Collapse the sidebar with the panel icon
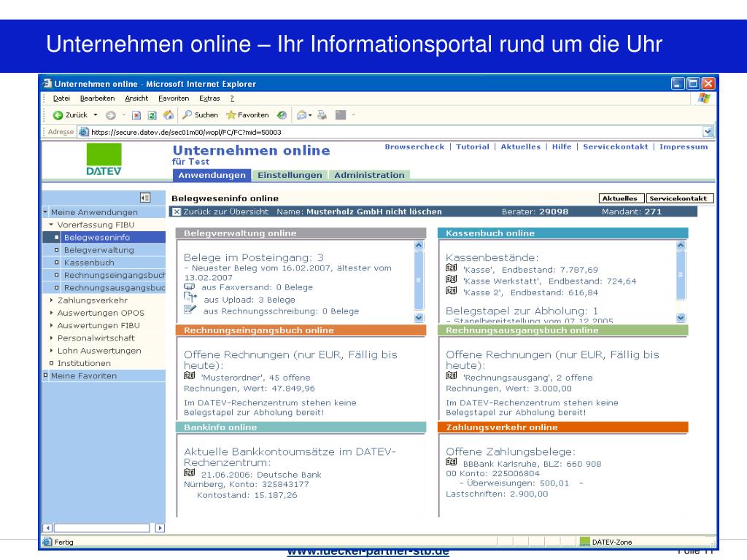 (x=145, y=197)
